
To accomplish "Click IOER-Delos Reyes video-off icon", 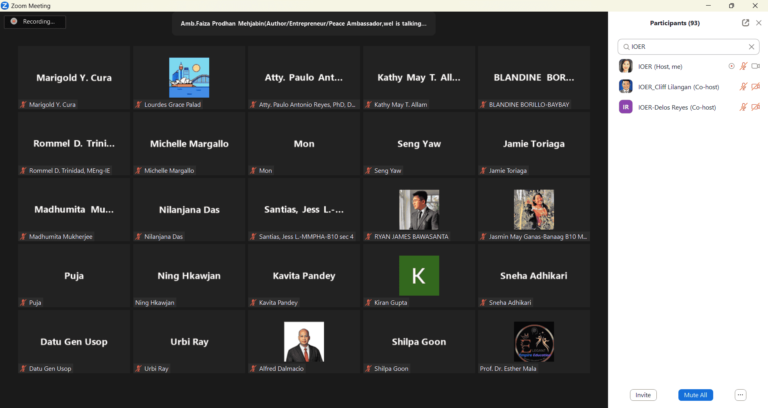I will [x=755, y=107].
